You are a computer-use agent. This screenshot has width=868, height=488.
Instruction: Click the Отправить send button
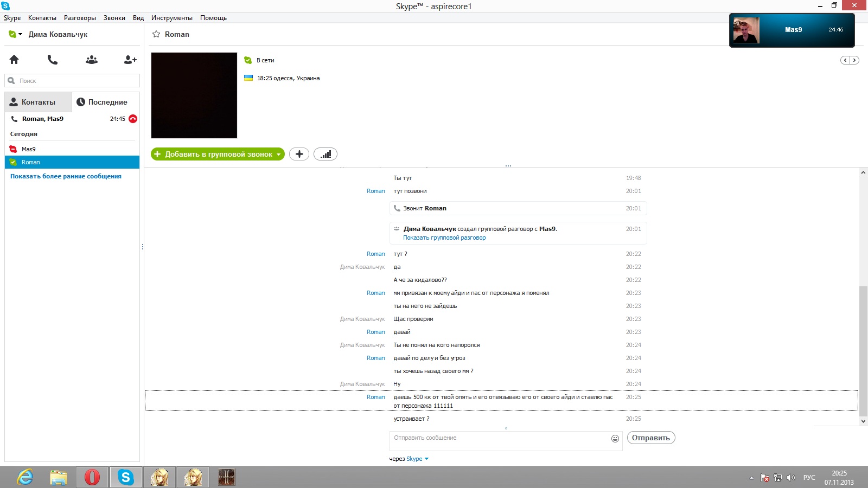(x=651, y=438)
